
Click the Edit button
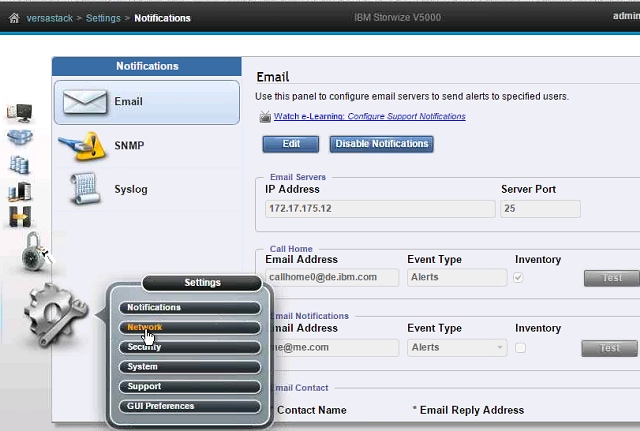click(x=291, y=144)
